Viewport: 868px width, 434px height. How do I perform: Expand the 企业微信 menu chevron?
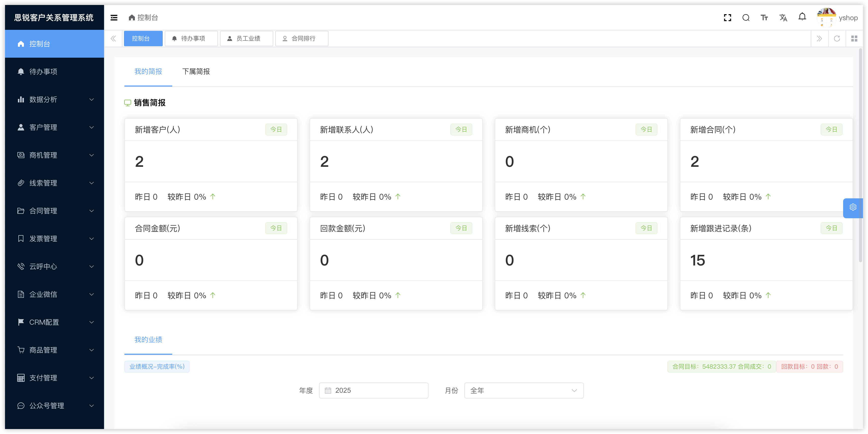[91, 294]
